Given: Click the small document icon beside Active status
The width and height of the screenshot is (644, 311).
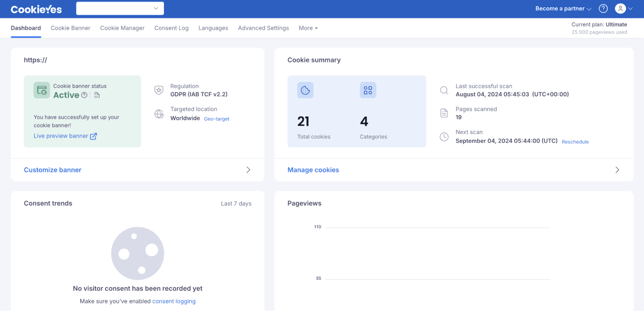Looking at the screenshot, I should (97, 95).
